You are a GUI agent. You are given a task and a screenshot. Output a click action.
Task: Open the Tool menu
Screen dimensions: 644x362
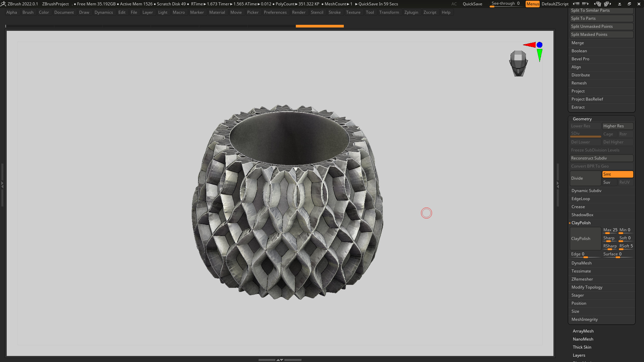(x=370, y=12)
